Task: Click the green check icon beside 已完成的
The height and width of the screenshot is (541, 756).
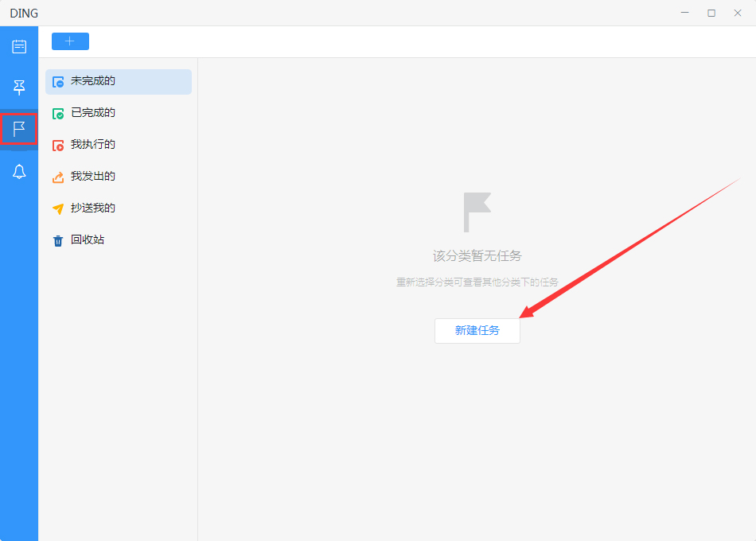Action: click(57, 112)
